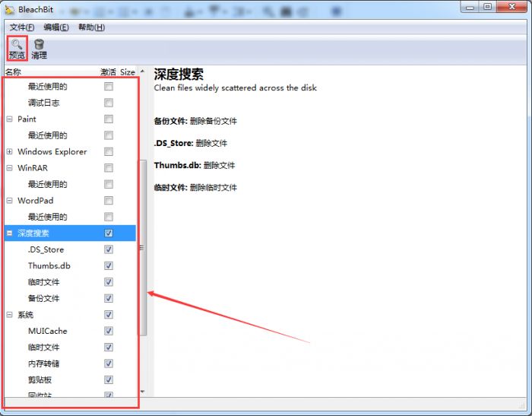Collapse the WordPad tree node
The image size is (532, 416).
coord(9,201)
